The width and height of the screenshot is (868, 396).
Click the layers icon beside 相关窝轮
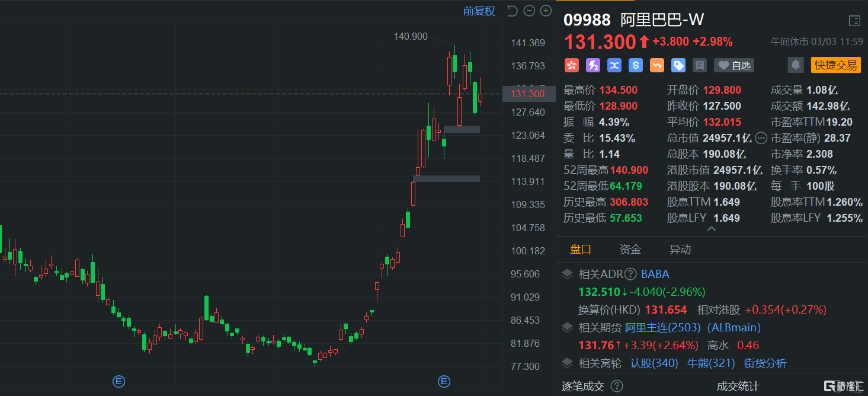tap(567, 363)
